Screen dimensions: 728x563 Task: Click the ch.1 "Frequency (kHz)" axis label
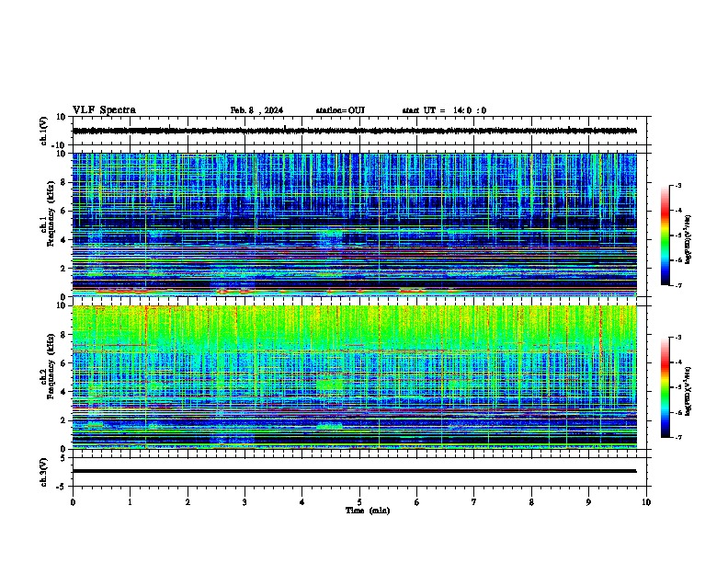51,213
